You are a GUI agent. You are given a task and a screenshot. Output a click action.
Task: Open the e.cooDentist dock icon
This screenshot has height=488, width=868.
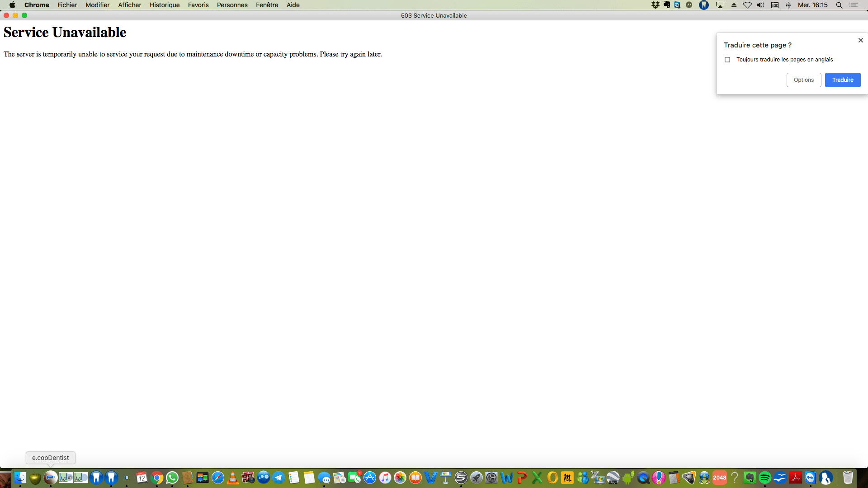(50, 478)
